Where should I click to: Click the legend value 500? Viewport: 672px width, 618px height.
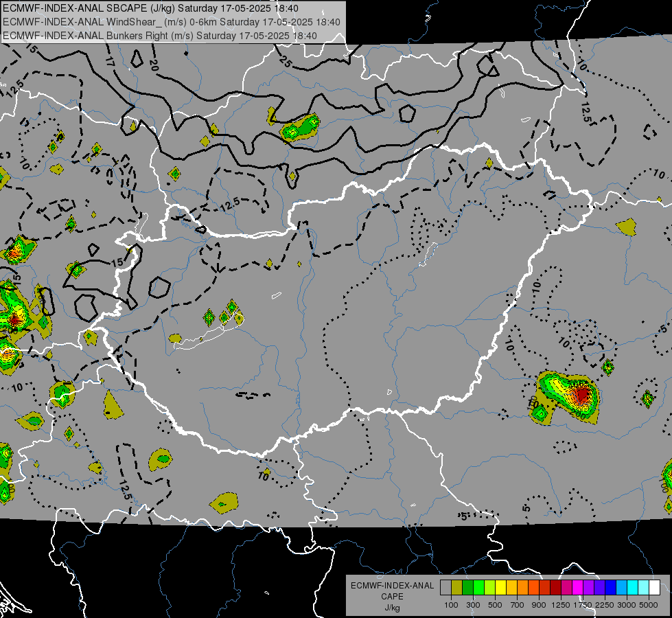495,605
